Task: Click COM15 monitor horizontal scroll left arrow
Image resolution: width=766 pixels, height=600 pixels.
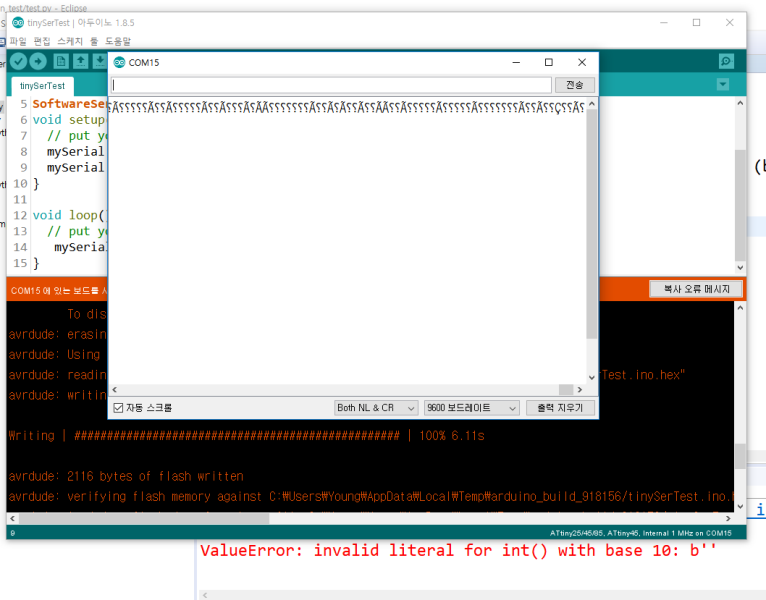Action: point(115,389)
